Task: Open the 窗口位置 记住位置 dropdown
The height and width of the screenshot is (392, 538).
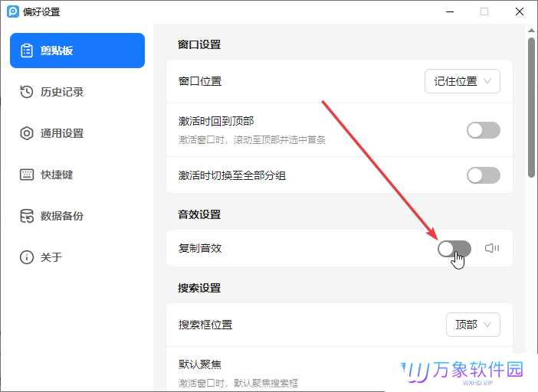Action: click(463, 81)
